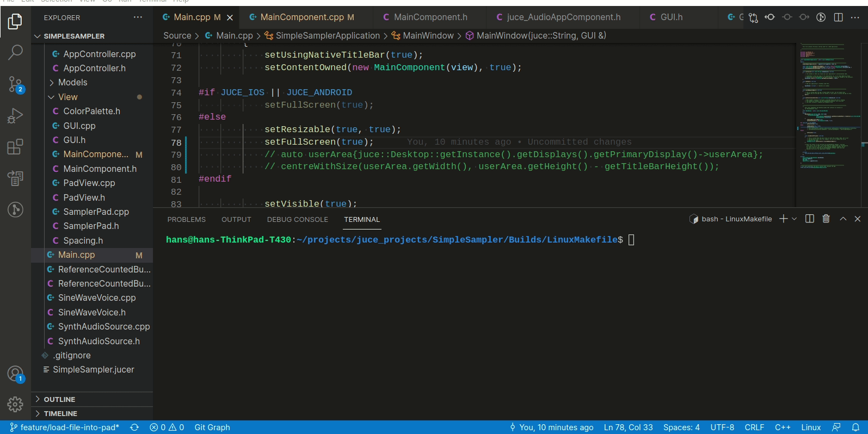Split the terminal panel
The height and width of the screenshot is (434, 868).
pos(809,219)
